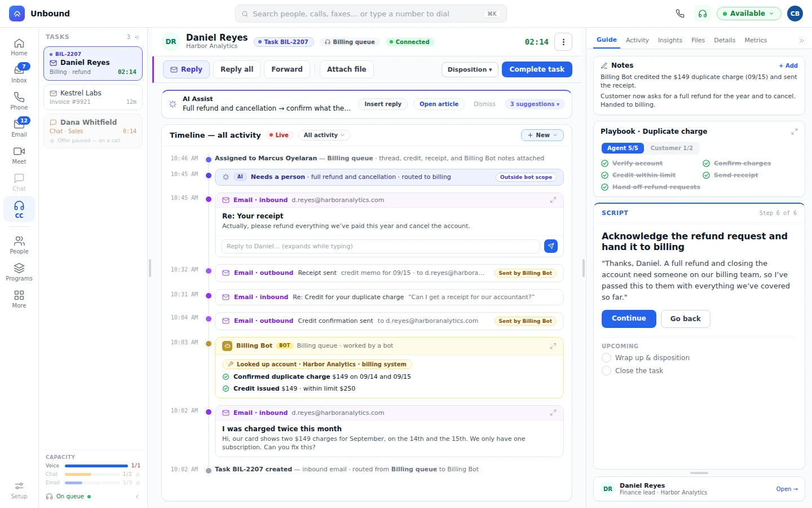812x508 pixels.
Task: Switch to the Insights tab
Action: point(670,41)
